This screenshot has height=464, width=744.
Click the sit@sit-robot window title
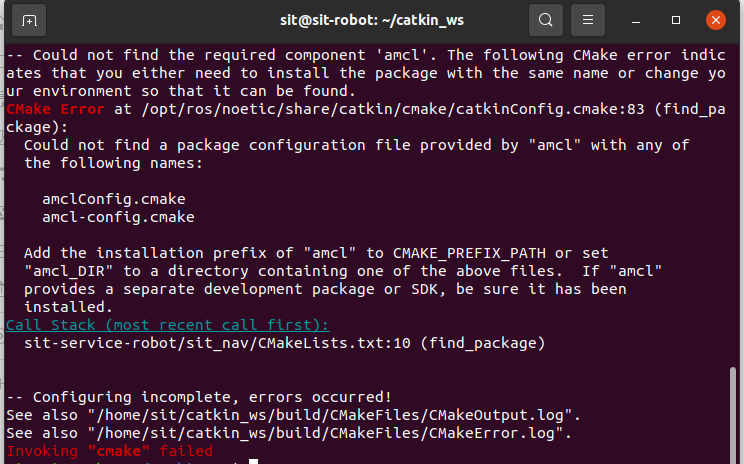click(x=371, y=19)
